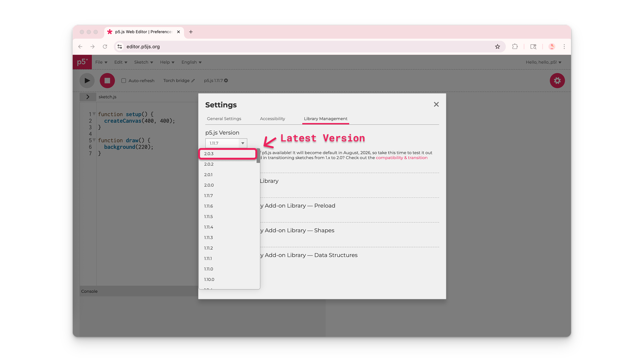Click Add-on Library — Preload heading
644x362 pixels.
[297, 206]
